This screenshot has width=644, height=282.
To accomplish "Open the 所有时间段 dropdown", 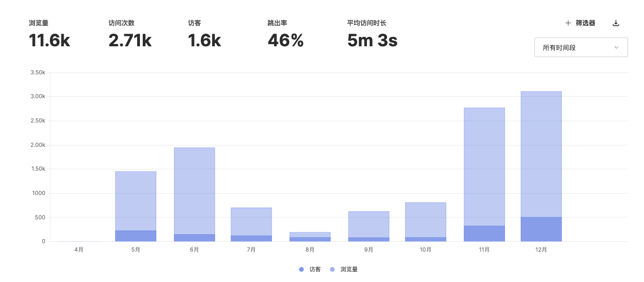I will 580,47.
